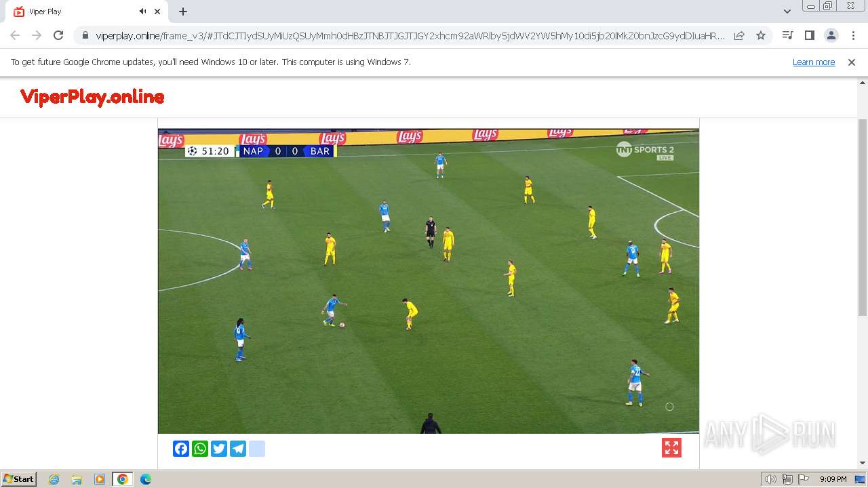Open a new browser tab
Screen dimensions: 868x488
(x=183, y=12)
